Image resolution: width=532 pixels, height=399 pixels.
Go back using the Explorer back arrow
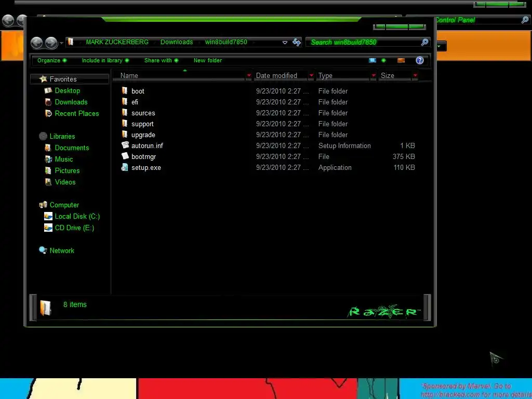(37, 43)
